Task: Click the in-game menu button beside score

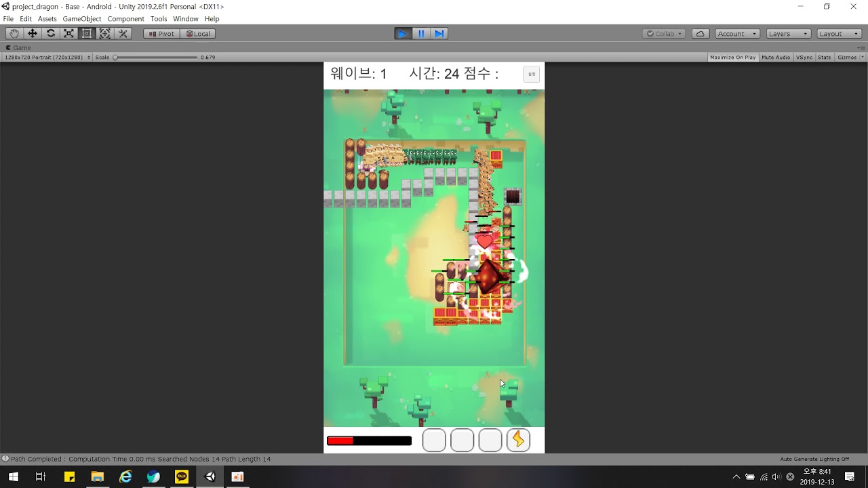Action: pyautogui.click(x=532, y=74)
